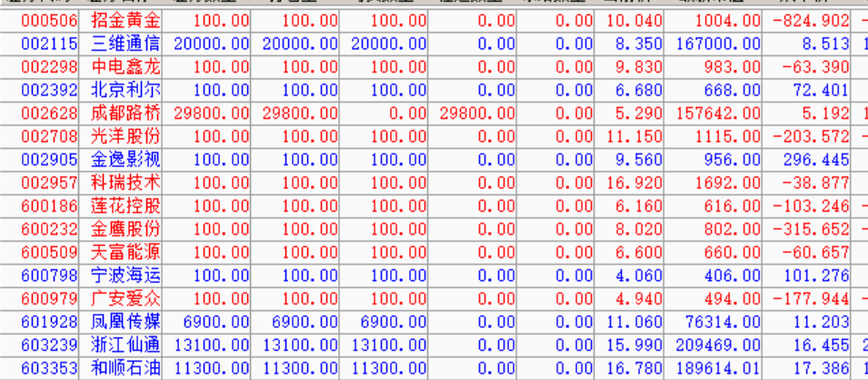Click the stock name 和顺石油
This screenshot has height=380, width=868.
point(125,368)
